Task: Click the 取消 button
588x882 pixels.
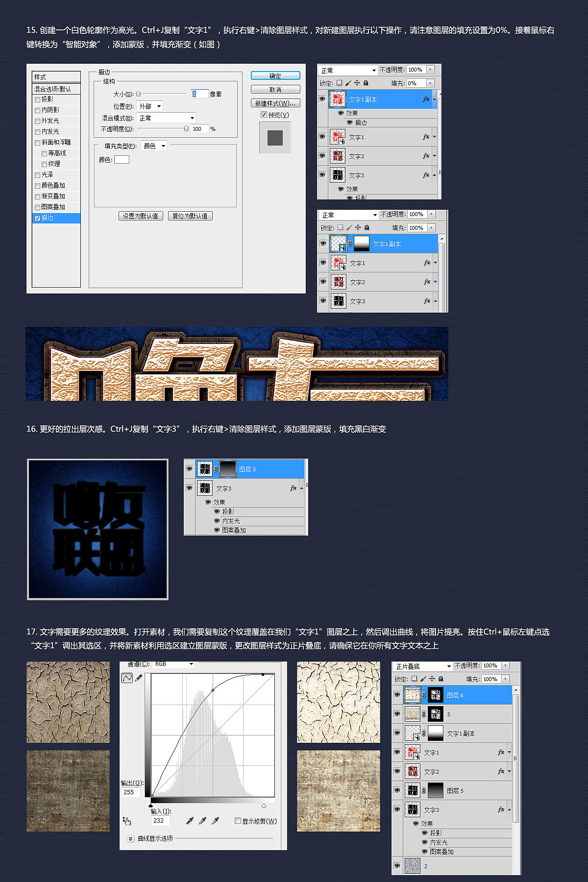Action: [x=275, y=90]
